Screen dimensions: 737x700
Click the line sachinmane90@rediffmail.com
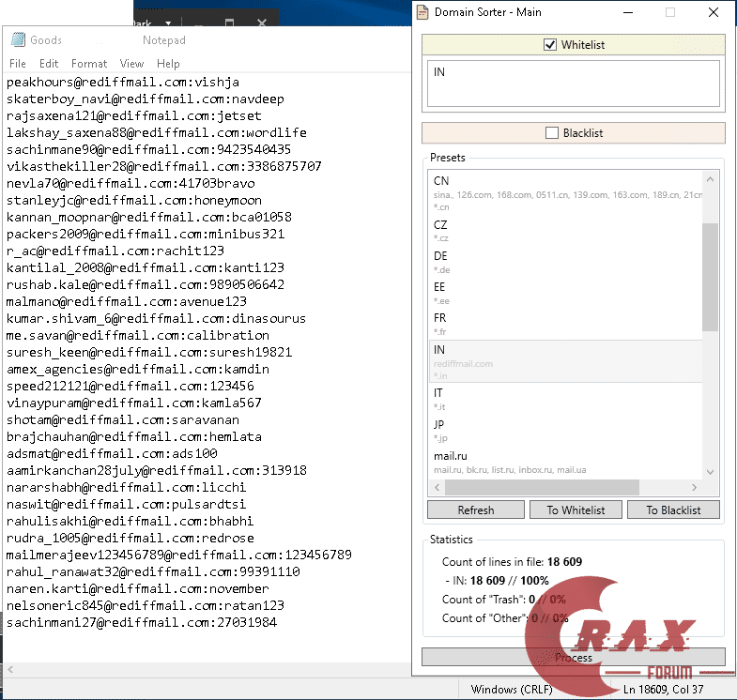coord(148,149)
